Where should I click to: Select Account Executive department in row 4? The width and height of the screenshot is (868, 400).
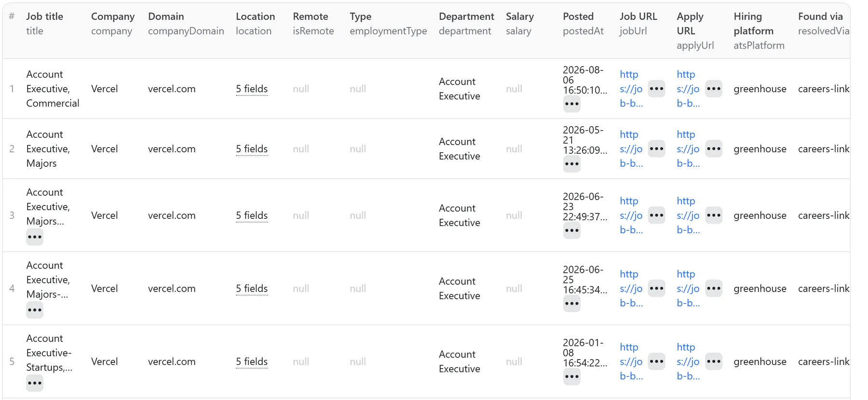click(460, 289)
